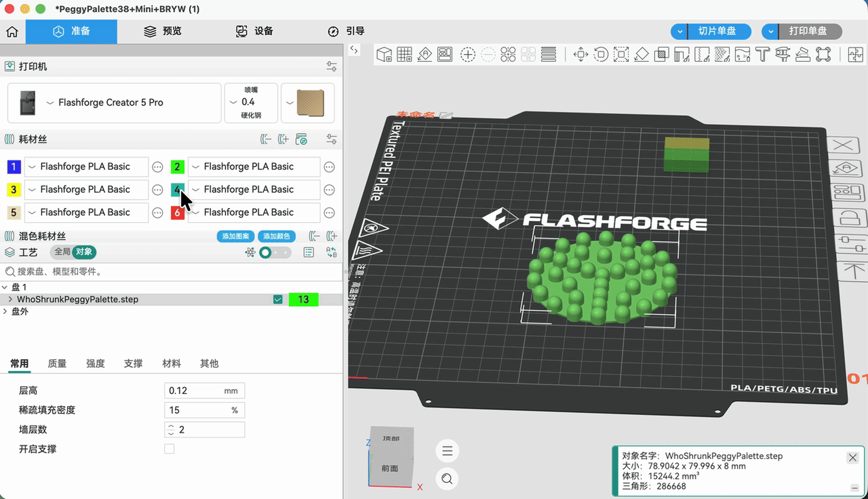Expand the 盘外 tree node
The width and height of the screenshot is (868, 499).
click(x=5, y=311)
